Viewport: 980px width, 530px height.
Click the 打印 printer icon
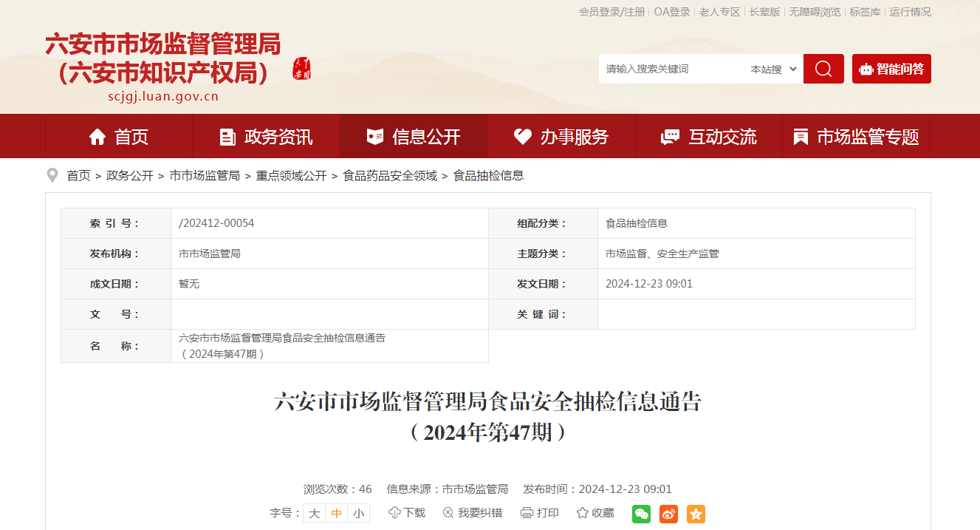pos(527,513)
